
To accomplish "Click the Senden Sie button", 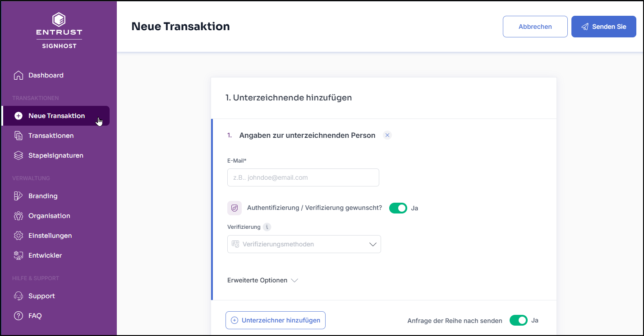I will [604, 27].
